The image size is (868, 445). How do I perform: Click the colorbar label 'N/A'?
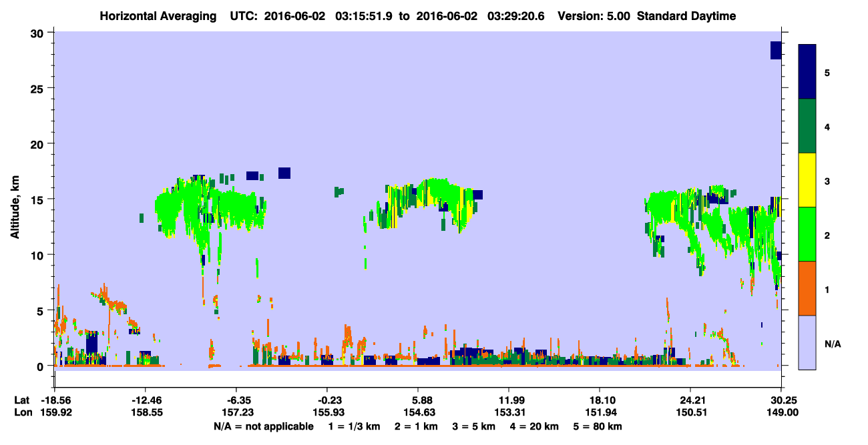[x=832, y=344]
